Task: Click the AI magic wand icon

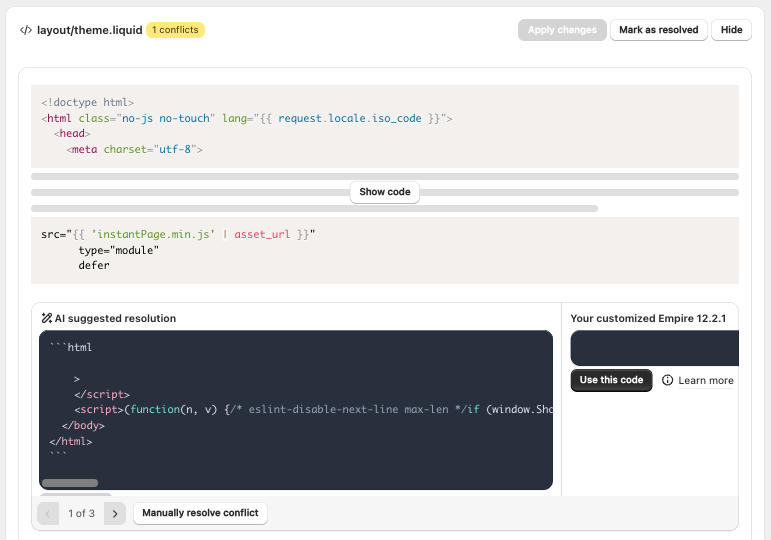Action: [x=47, y=318]
